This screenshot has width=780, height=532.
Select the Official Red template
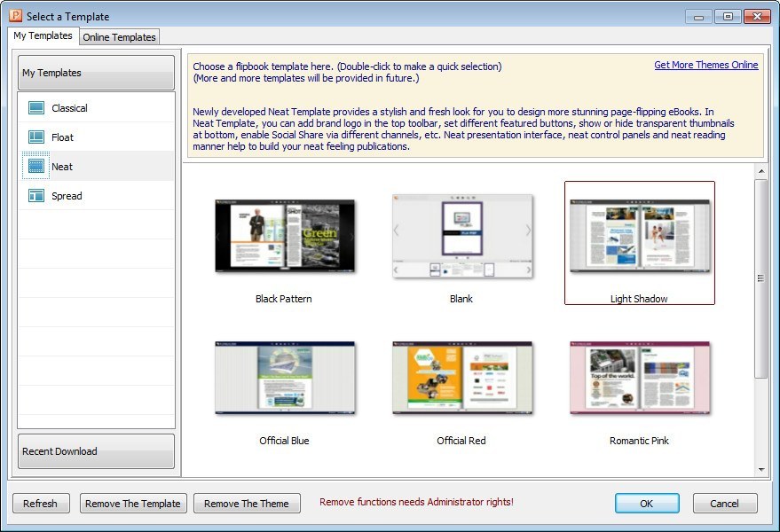click(461, 376)
